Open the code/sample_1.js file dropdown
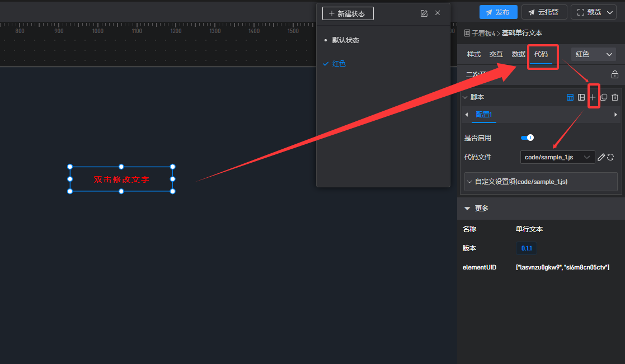Image resolution: width=625 pixels, height=364 pixels. pos(557,158)
